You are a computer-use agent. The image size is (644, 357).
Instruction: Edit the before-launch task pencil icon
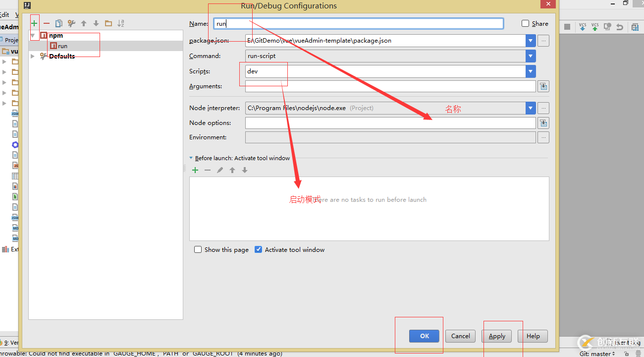pos(220,170)
